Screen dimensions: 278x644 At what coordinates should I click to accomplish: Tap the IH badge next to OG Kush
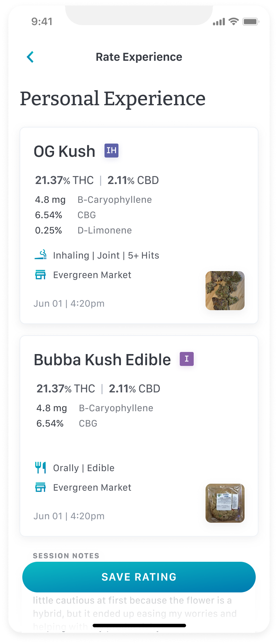pos(111,151)
